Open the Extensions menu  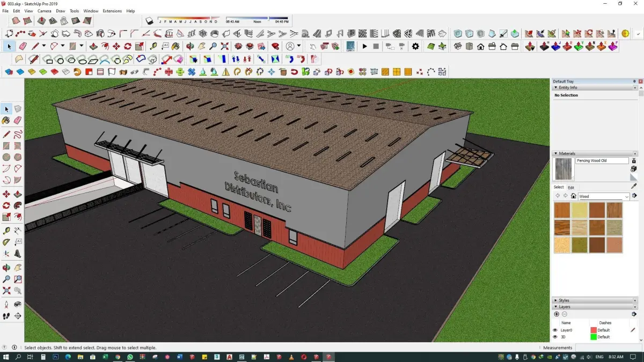(112, 11)
